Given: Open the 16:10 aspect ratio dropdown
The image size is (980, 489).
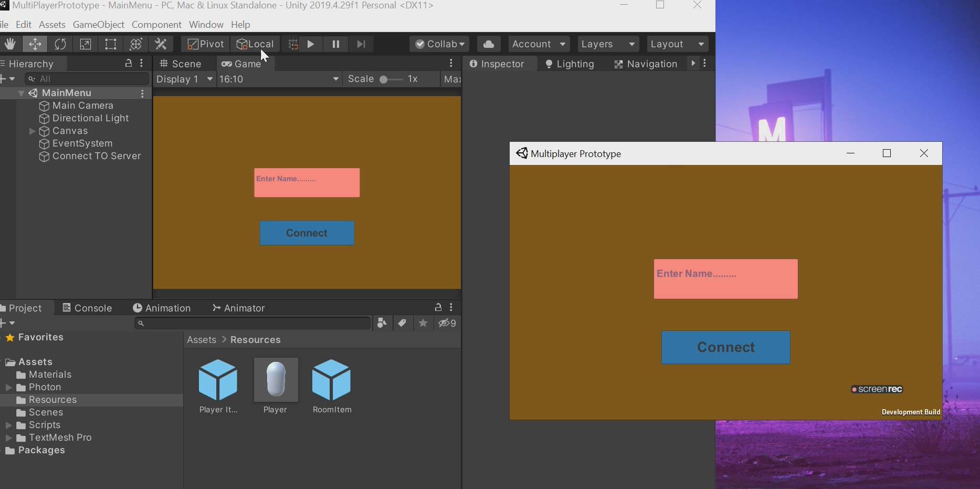Looking at the screenshot, I should 279,79.
